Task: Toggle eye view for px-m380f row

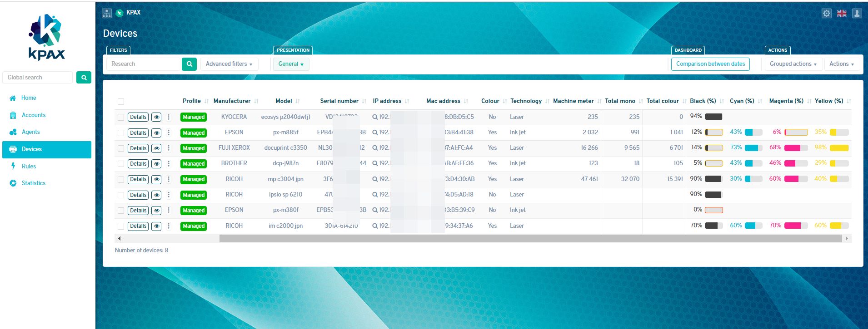Action: pos(156,211)
